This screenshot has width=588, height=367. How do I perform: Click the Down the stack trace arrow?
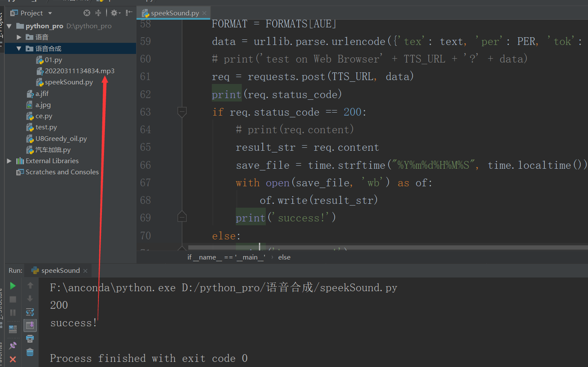(30, 298)
